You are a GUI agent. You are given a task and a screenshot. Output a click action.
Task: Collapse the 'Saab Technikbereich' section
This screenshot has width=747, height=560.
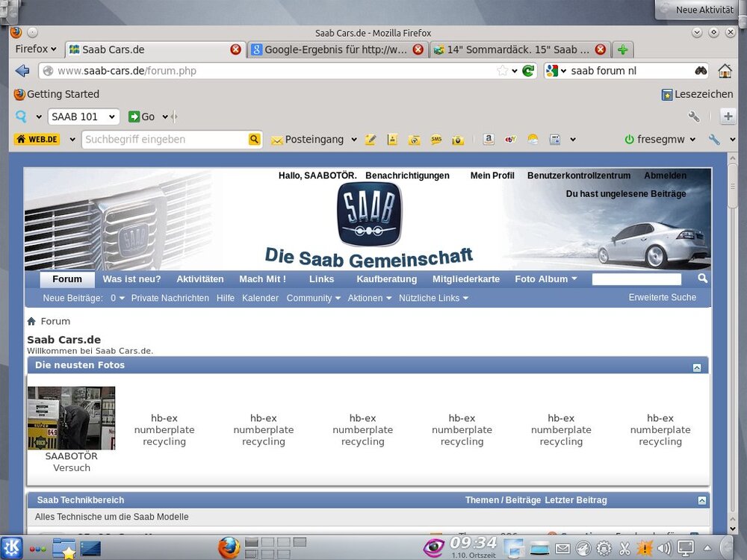coord(701,500)
